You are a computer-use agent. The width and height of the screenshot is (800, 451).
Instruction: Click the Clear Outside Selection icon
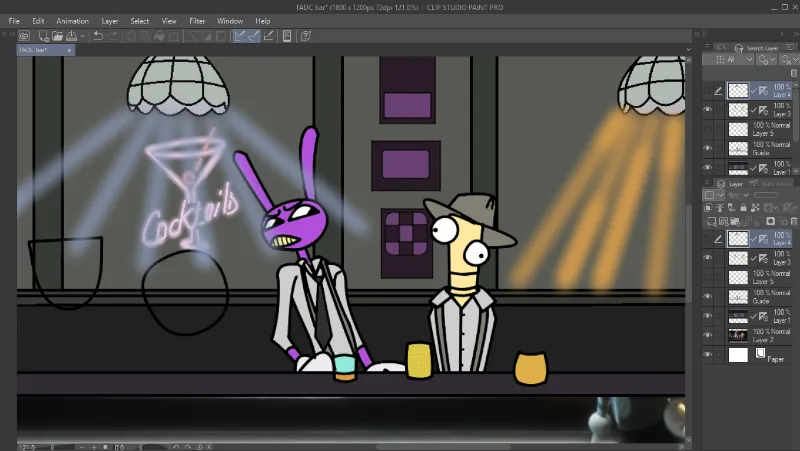coord(145,36)
